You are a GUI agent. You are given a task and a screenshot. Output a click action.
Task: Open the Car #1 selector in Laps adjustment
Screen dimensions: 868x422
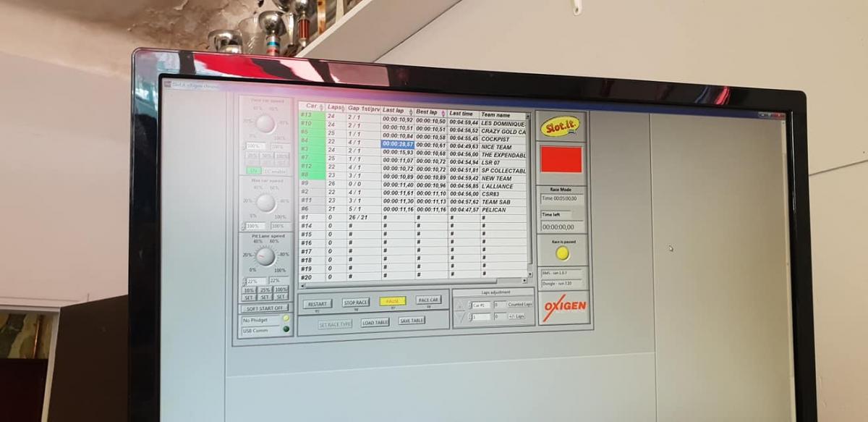480,305
